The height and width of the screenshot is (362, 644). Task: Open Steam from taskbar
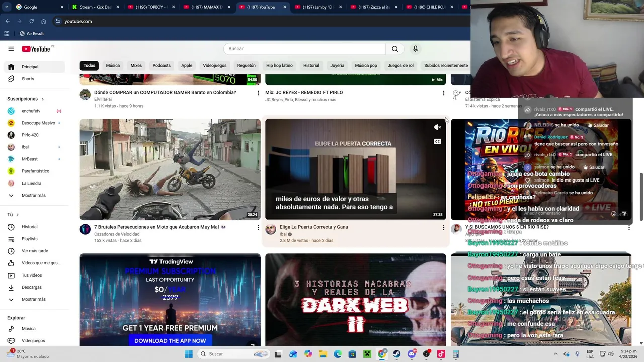point(397,354)
